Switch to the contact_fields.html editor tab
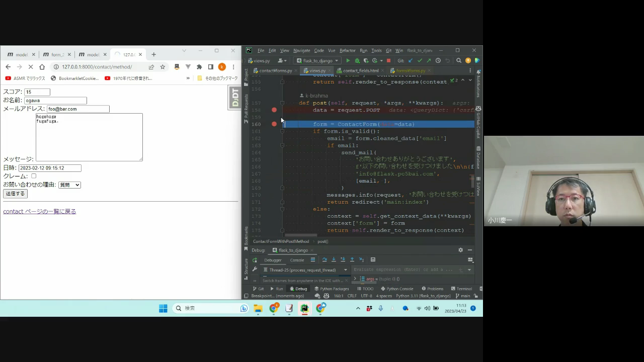This screenshot has height=362, width=644. (x=360, y=71)
